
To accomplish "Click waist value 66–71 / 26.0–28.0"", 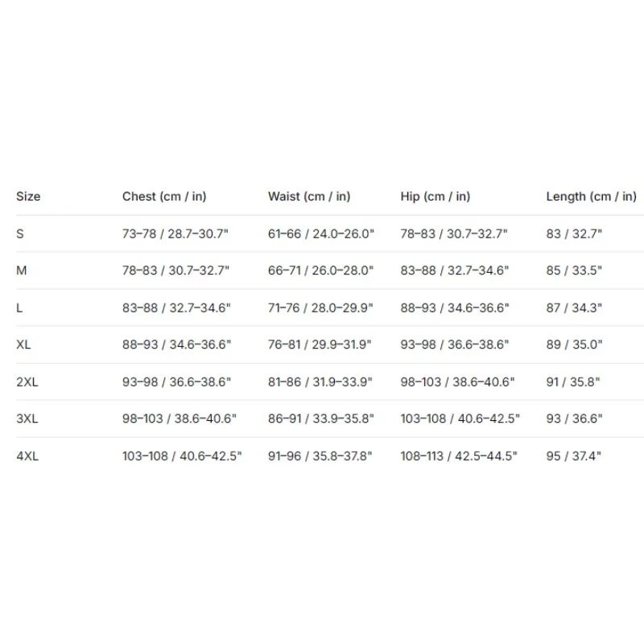I will (320, 270).
